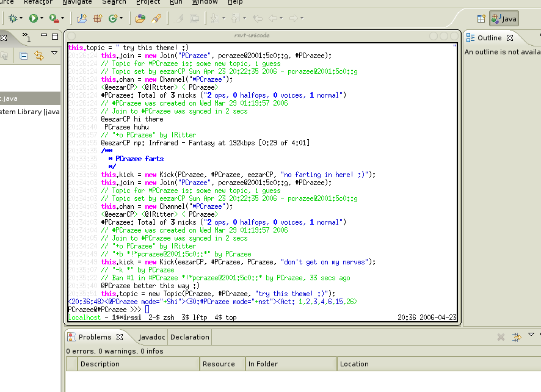This screenshot has height=392, width=541.
Task: Open the Declaration tab
Action: coord(190,337)
